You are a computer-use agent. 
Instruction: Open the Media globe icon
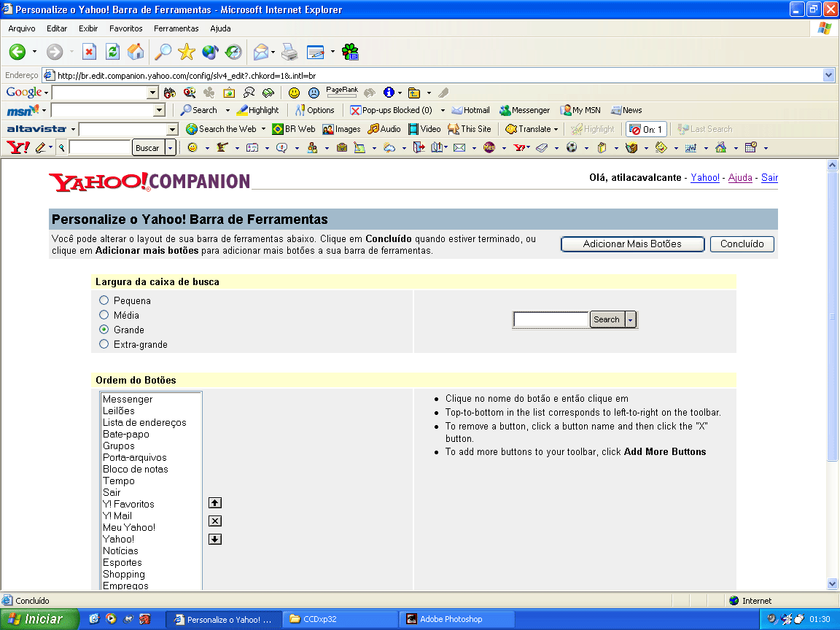(210, 52)
